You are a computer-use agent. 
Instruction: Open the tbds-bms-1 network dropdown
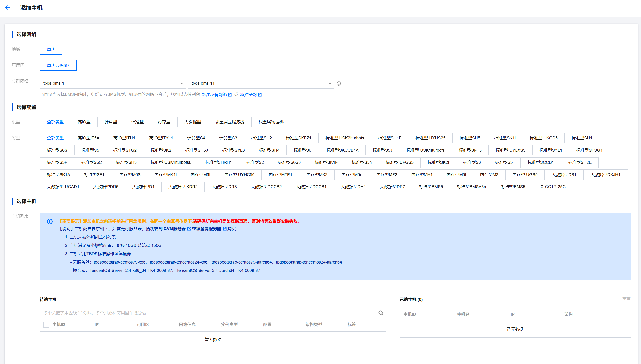click(x=113, y=83)
